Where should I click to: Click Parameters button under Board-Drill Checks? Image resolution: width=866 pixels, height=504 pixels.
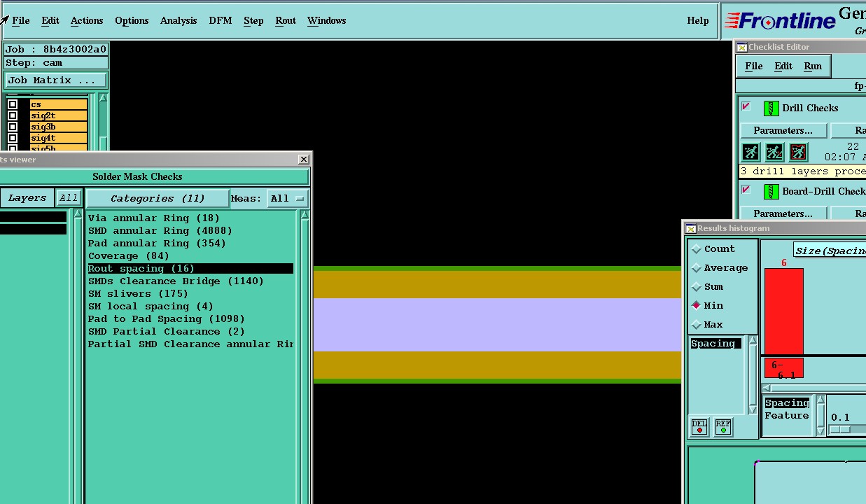point(783,213)
